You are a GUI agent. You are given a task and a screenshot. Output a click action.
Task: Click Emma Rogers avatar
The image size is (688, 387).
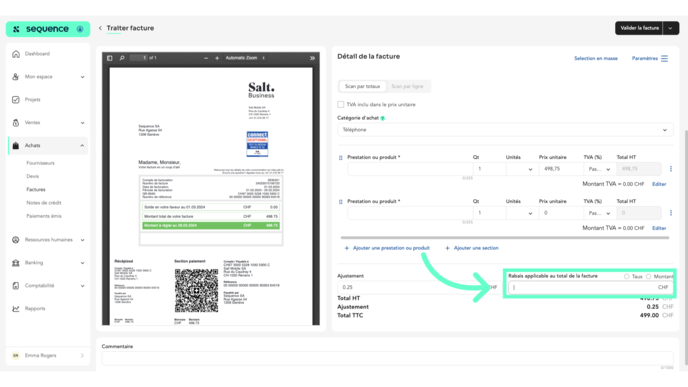coord(16,355)
